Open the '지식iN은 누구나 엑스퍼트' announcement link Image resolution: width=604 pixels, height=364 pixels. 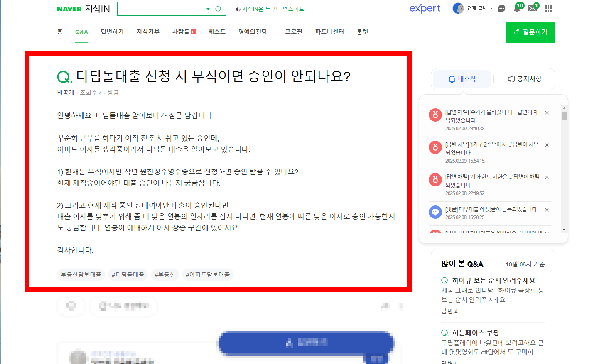[273, 9]
